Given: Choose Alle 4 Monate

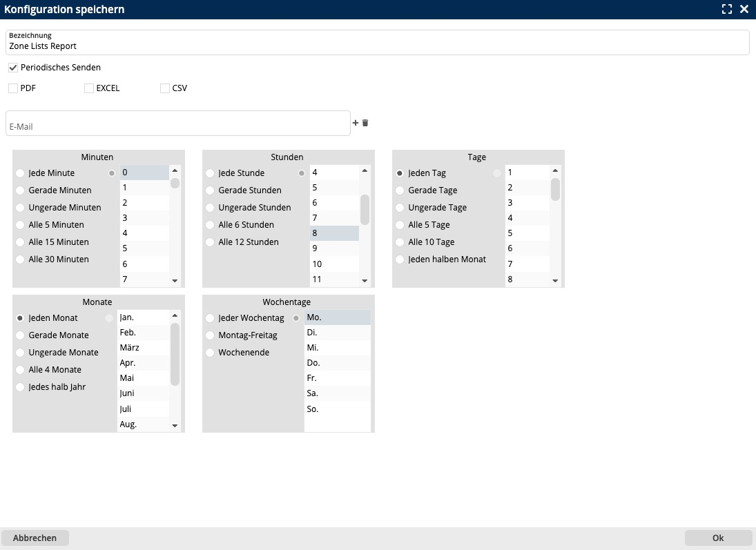Looking at the screenshot, I should (20, 370).
